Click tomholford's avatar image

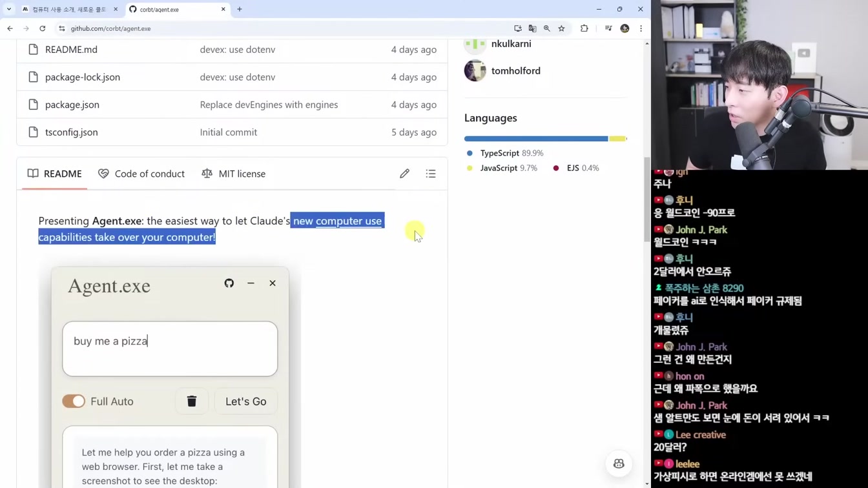475,71
